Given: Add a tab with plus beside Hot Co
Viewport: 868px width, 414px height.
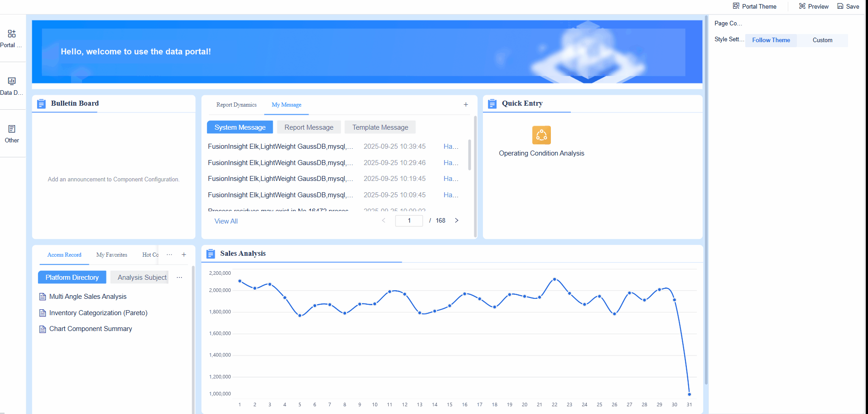Looking at the screenshot, I should click(x=184, y=255).
